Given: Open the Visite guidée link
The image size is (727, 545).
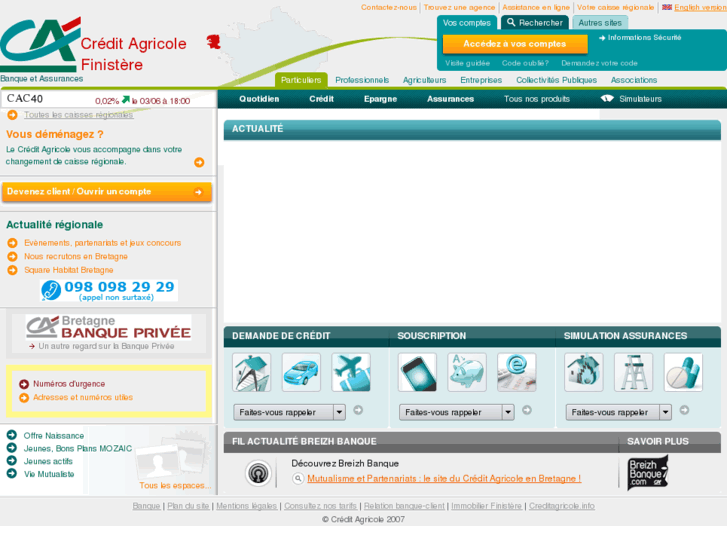Looking at the screenshot, I should click(467, 63).
